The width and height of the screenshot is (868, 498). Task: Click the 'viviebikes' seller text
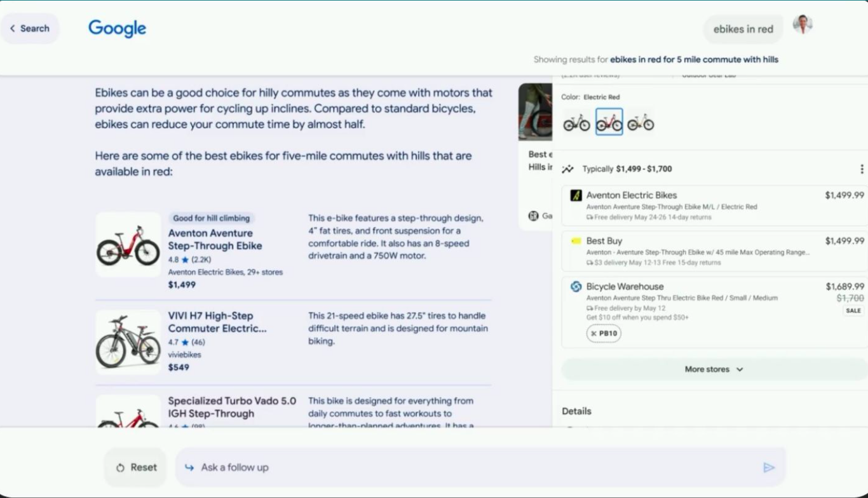[184, 354]
